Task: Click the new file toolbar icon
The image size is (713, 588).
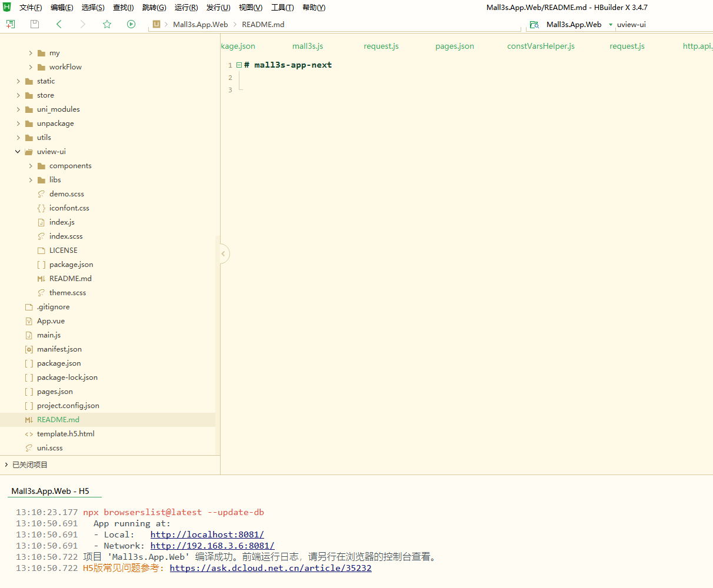Action: pyautogui.click(x=11, y=24)
